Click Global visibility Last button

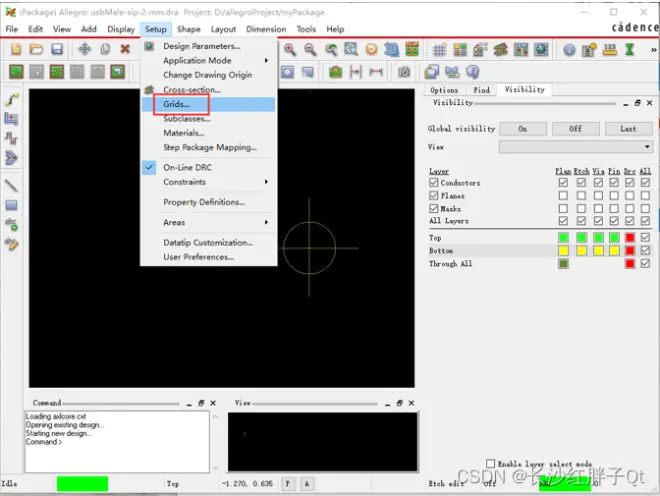coord(628,129)
